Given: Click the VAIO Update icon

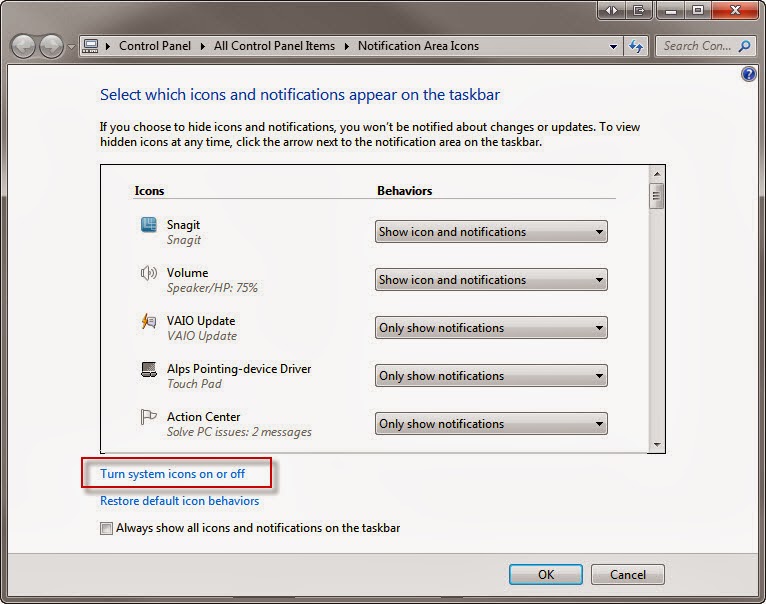Looking at the screenshot, I should coord(149,321).
